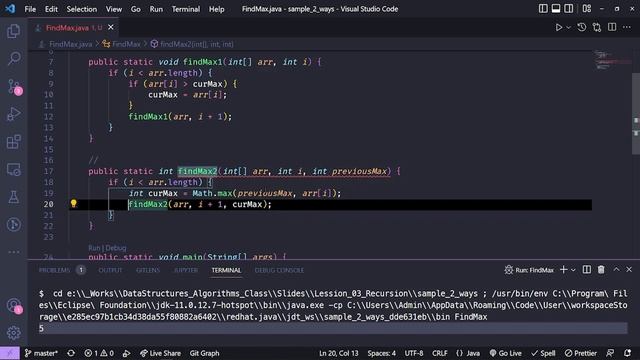Open the Edit menu
Screen dimensions: 640x360
(x=51, y=9)
